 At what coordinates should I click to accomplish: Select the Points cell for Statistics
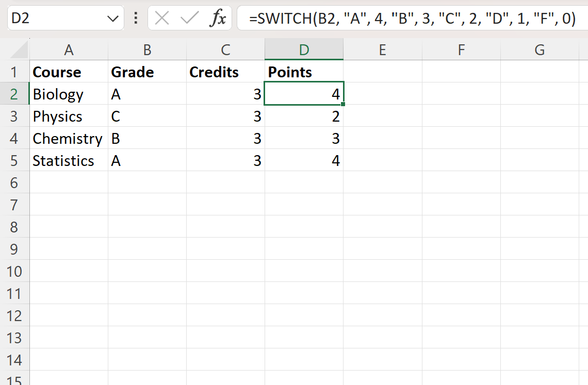(x=304, y=160)
